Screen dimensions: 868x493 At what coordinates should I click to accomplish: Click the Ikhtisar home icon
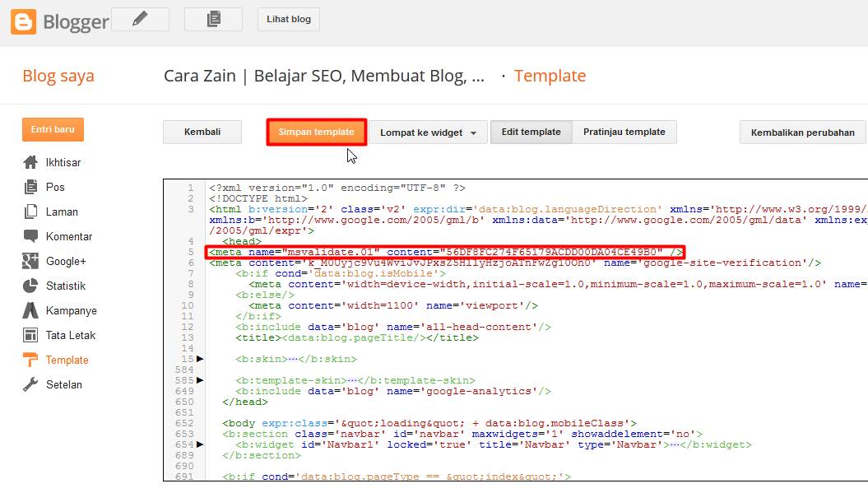30,162
